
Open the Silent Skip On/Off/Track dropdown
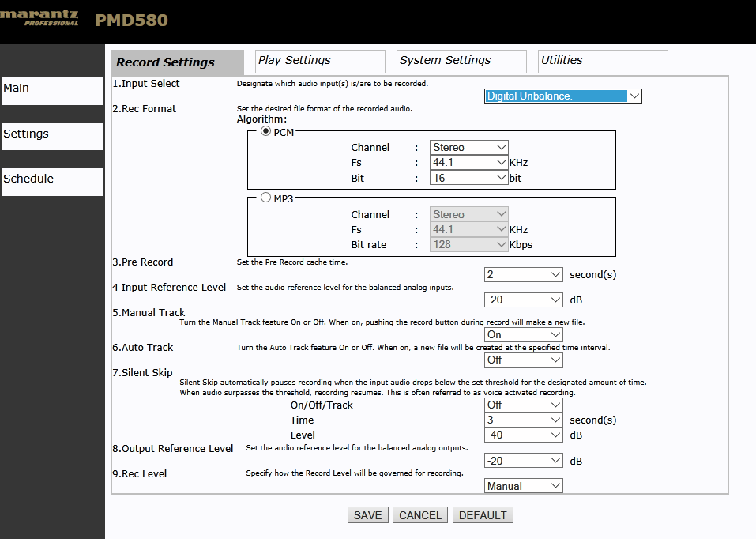point(523,405)
